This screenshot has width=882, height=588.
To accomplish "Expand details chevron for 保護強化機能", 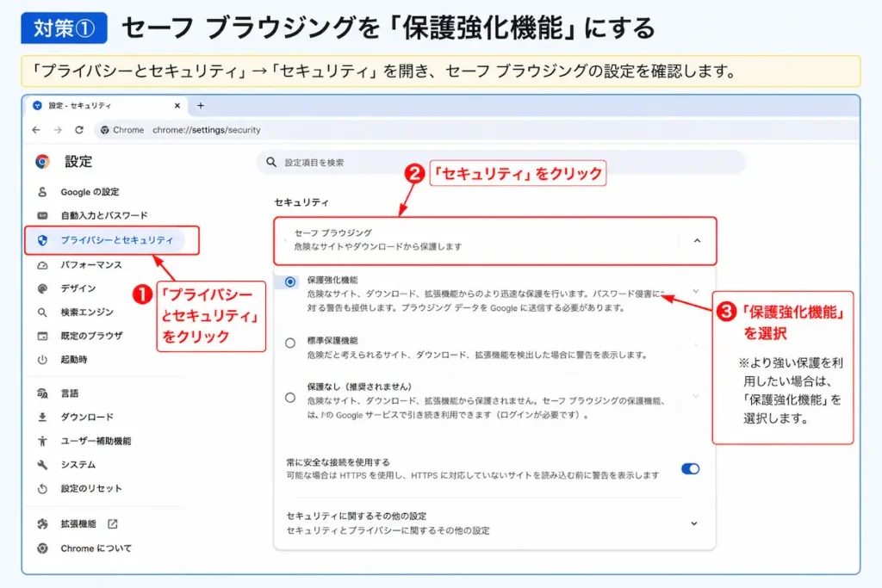I will point(696,291).
